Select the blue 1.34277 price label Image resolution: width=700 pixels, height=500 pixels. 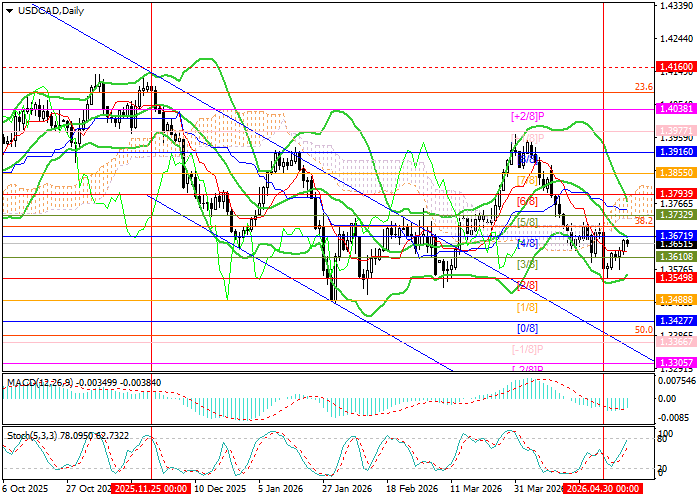676,321
